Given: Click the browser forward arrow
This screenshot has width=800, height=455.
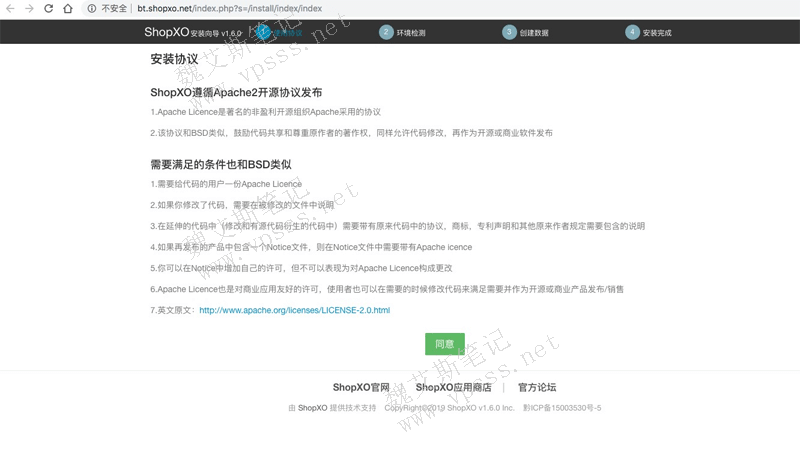Looking at the screenshot, I should (x=29, y=8).
